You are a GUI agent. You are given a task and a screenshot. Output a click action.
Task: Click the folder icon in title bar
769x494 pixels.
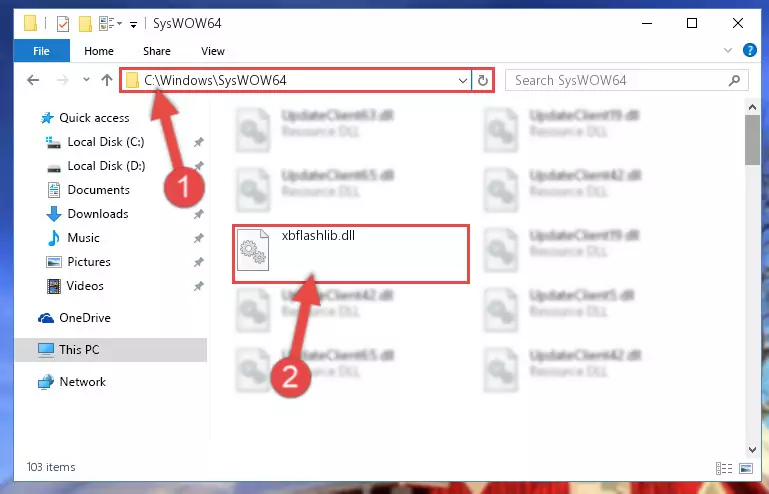(x=30, y=23)
